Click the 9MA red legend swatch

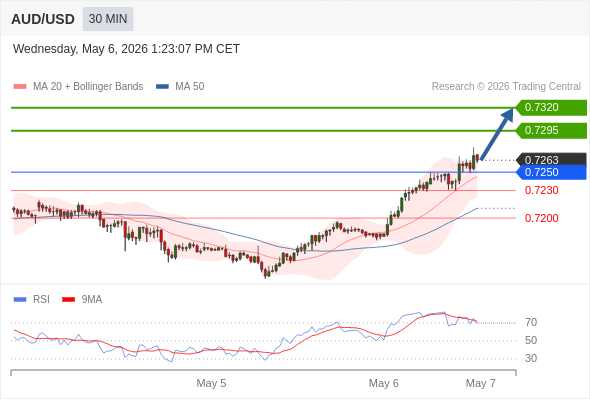(x=68, y=300)
